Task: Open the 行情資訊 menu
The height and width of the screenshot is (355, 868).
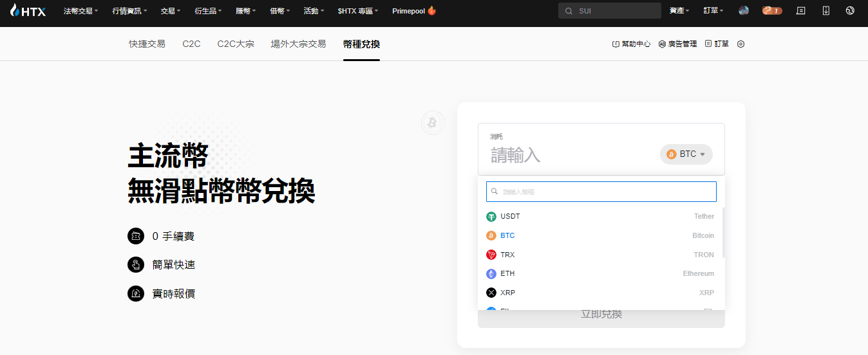Action: click(129, 11)
